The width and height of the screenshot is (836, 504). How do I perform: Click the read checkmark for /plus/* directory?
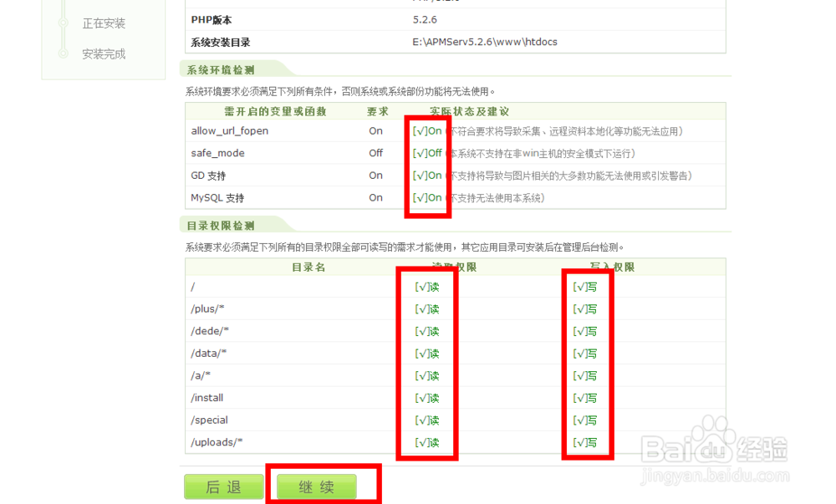[x=426, y=308]
